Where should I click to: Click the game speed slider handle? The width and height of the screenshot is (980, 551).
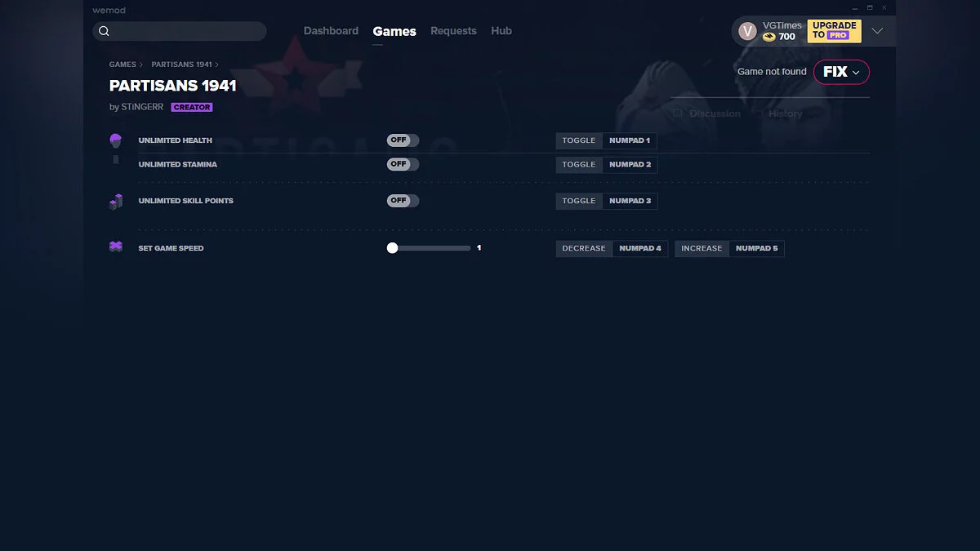pyautogui.click(x=393, y=248)
